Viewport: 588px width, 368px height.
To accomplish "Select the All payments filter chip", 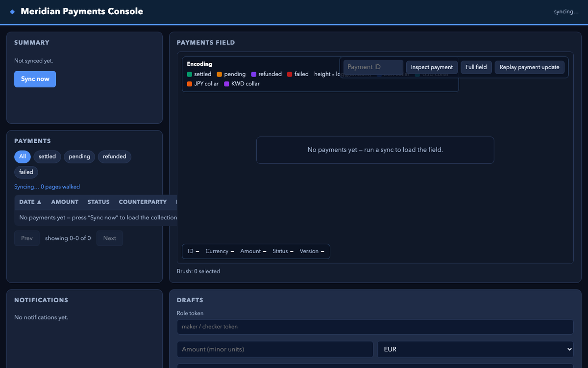I will pos(23,157).
